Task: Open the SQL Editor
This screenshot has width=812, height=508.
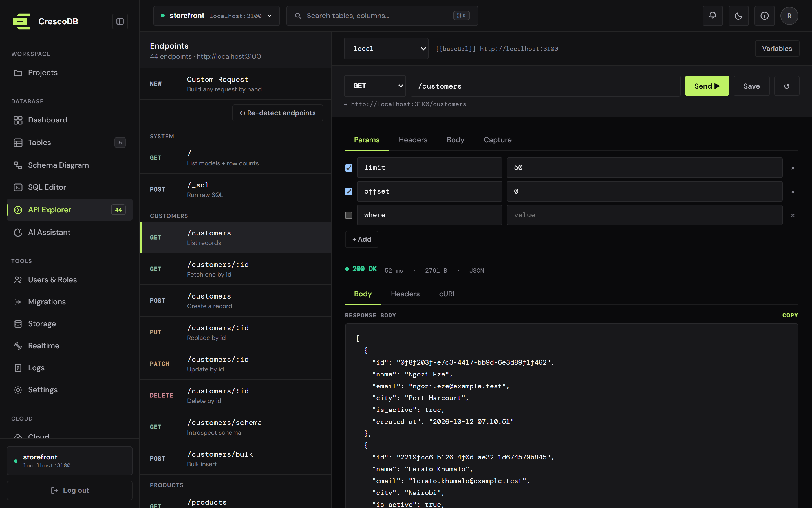Action: coord(69,187)
